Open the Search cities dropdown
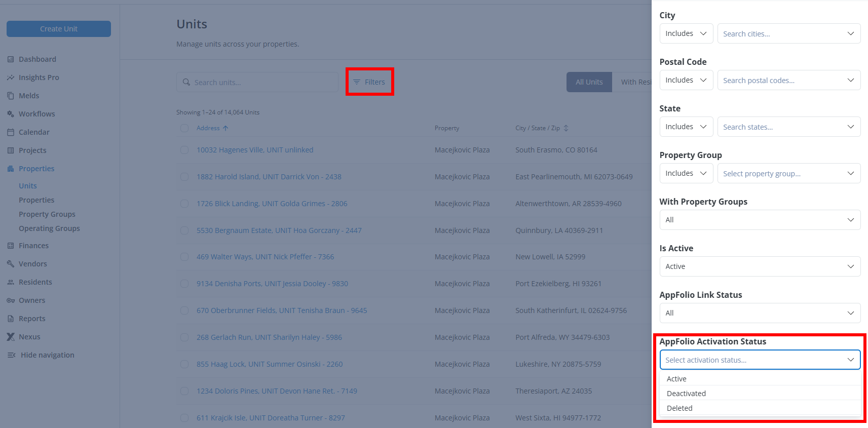The width and height of the screenshot is (868, 428). point(789,33)
